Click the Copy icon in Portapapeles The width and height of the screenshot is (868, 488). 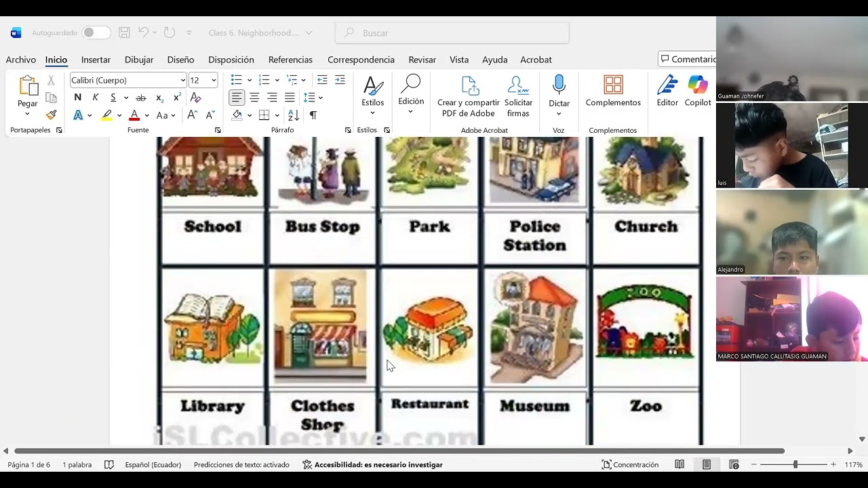[x=51, y=98]
